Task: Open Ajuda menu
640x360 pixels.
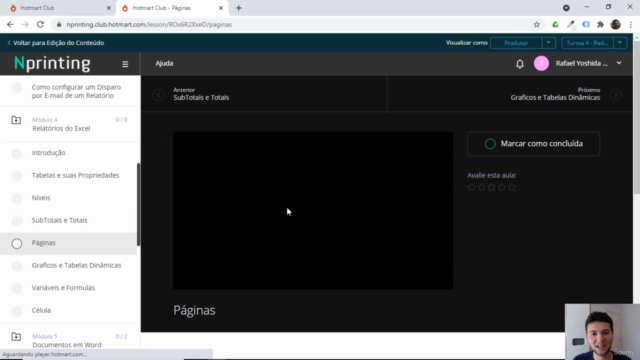Action: coord(164,63)
